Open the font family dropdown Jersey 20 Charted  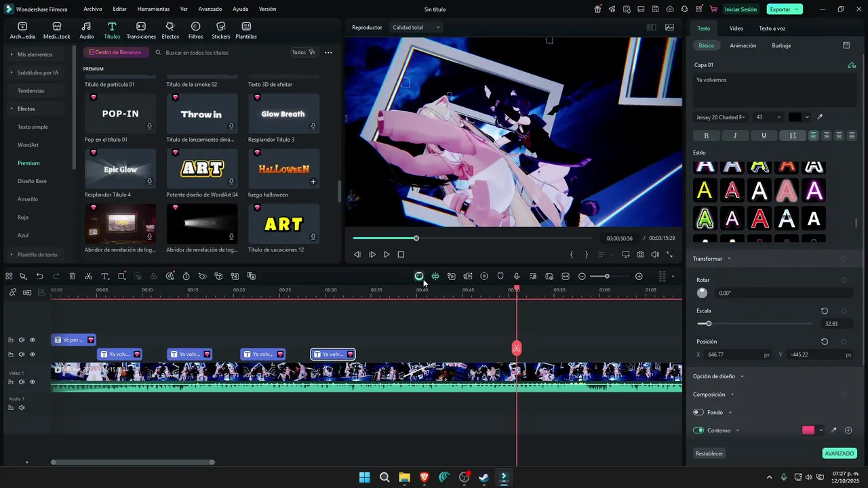tap(721, 117)
